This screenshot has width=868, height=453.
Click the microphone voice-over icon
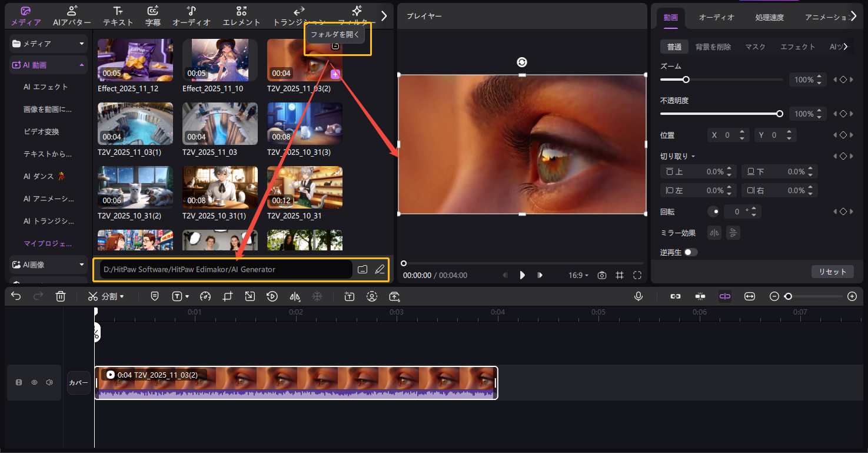(638, 296)
